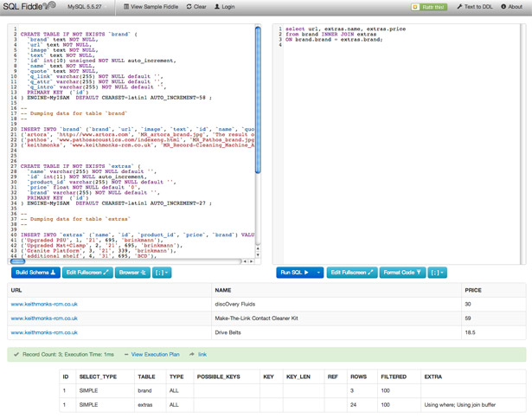Click Clear in the top bar
Image resolution: width=532 pixels, height=418 pixels.
pyautogui.click(x=197, y=7)
